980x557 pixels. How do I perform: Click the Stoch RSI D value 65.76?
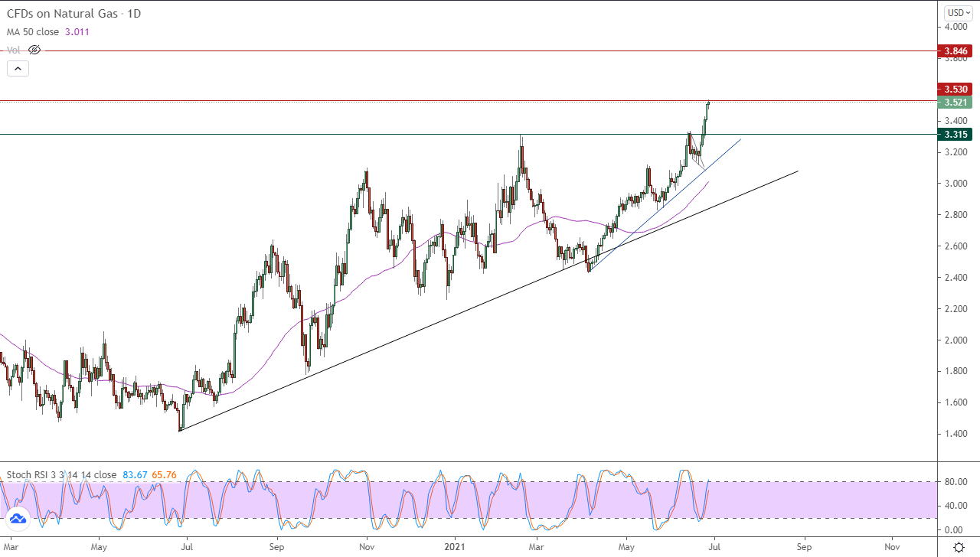164,474
